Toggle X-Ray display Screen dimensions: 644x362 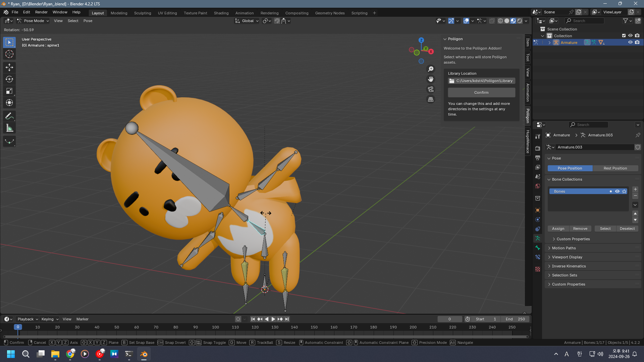(492, 21)
